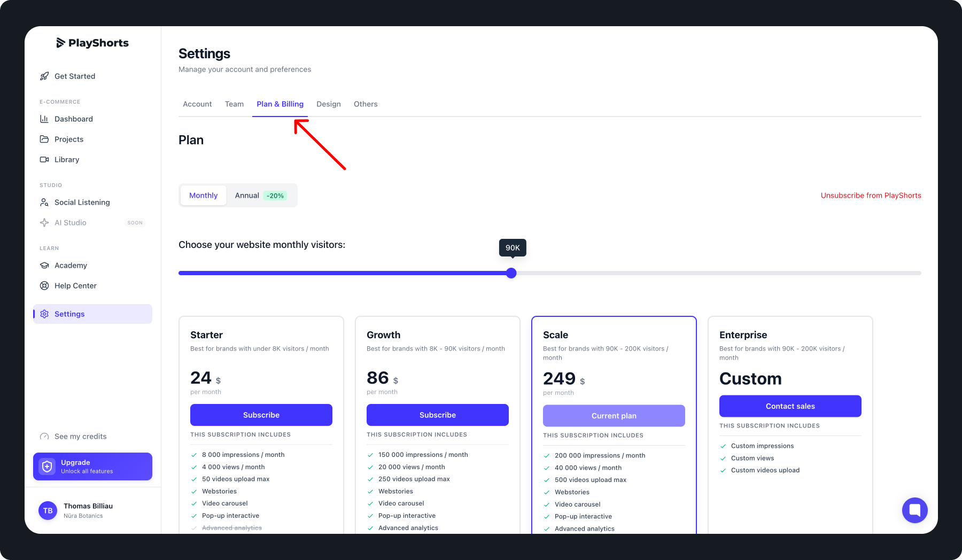Click the Upgrade unlock all features button
962x560 pixels.
tap(92, 466)
